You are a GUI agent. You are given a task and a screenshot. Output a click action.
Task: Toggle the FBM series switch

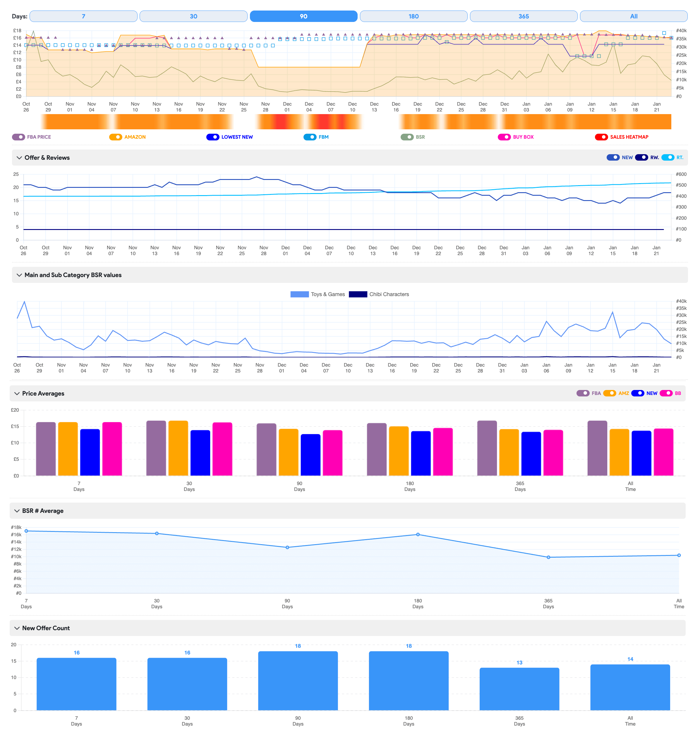click(x=310, y=137)
